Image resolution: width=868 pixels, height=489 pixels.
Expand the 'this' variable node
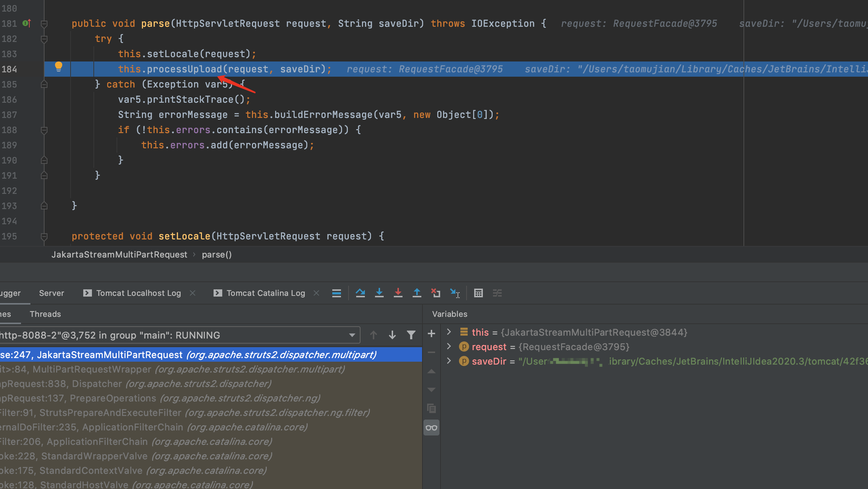pos(449,332)
